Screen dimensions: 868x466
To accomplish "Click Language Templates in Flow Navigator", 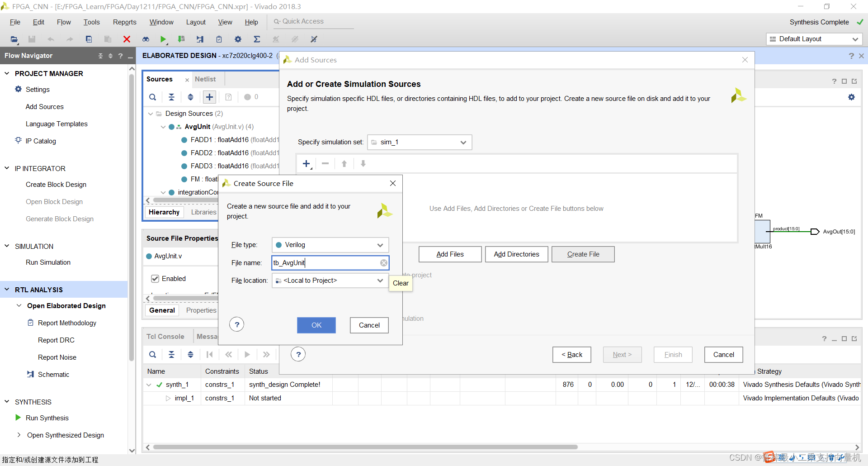I will tap(57, 124).
